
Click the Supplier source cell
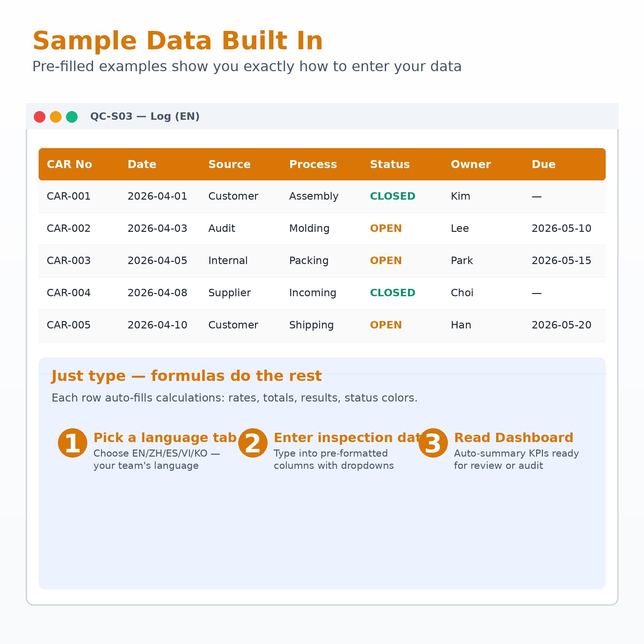[x=229, y=293]
